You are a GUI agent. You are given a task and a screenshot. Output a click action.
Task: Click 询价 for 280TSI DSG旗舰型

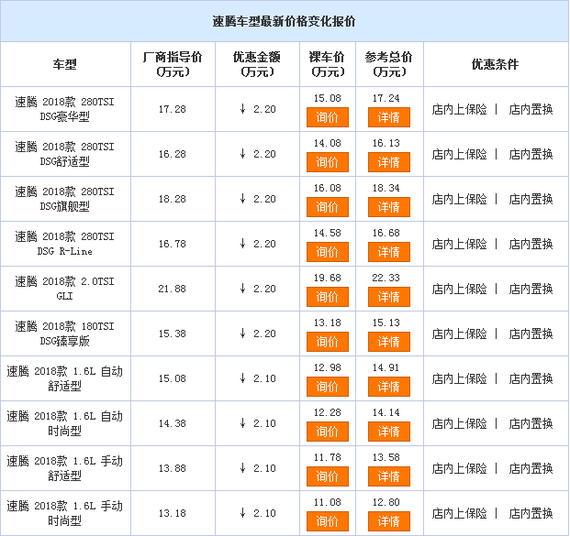(x=328, y=207)
